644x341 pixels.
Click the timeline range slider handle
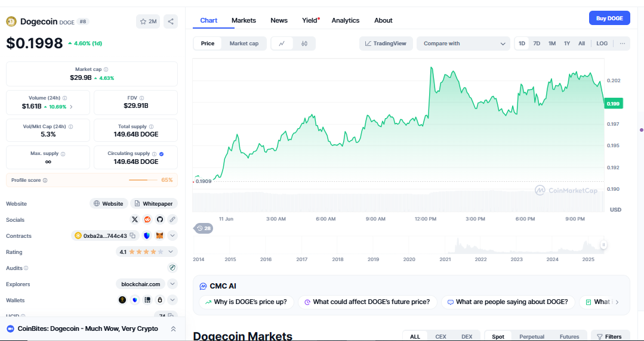click(604, 245)
